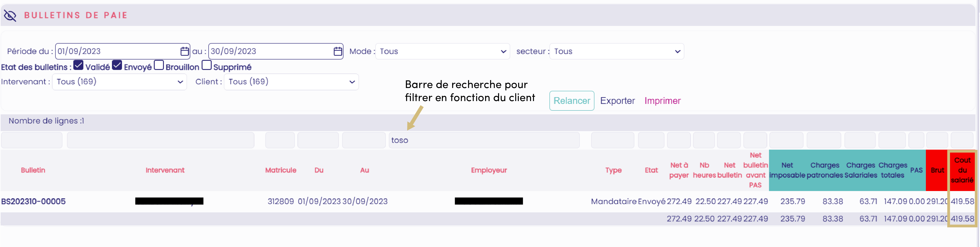
Task: Expand the Mode dropdown
Action: 443,51
